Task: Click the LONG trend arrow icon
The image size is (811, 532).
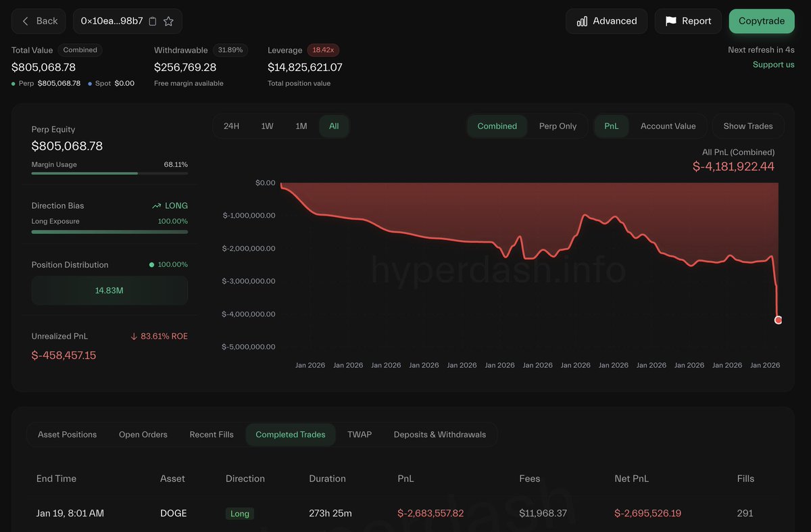Action: tap(157, 205)
